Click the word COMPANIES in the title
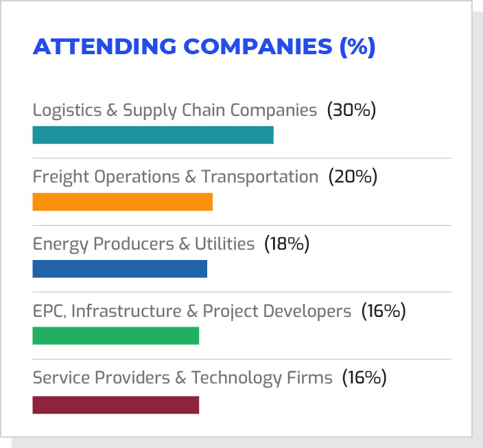This screenshot has width=483, height=448. pyautogui.click(x=260, y=47)
